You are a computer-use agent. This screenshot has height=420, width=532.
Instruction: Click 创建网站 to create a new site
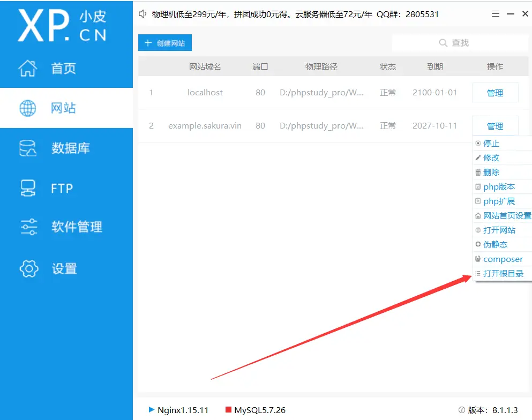(x=164, y=42)
